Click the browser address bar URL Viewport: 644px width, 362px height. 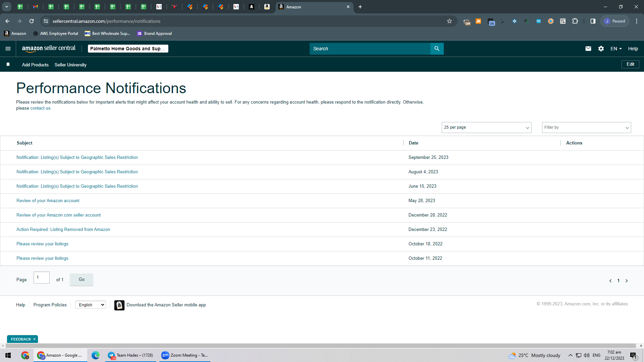coord(106,21)
